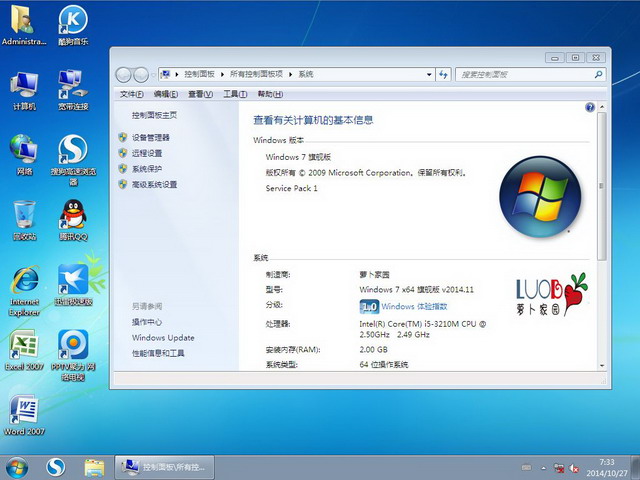Open Excel 2007 desktop shortcut

coord(24,350)
